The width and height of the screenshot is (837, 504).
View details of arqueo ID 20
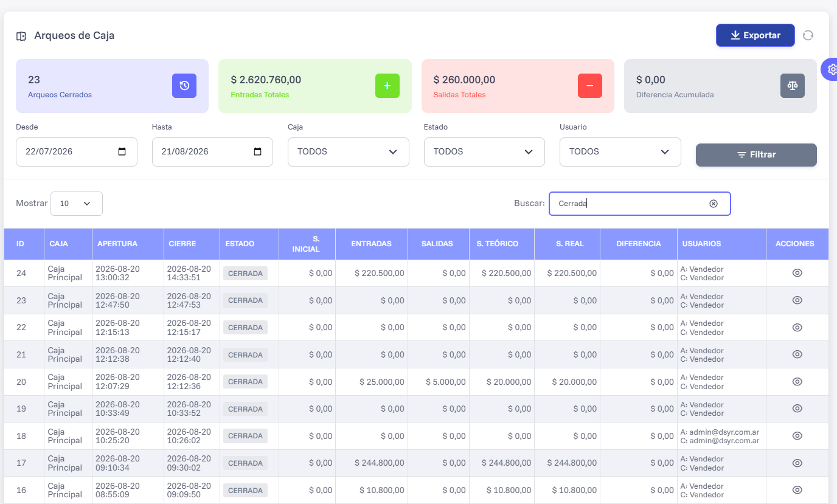[797, 382]
